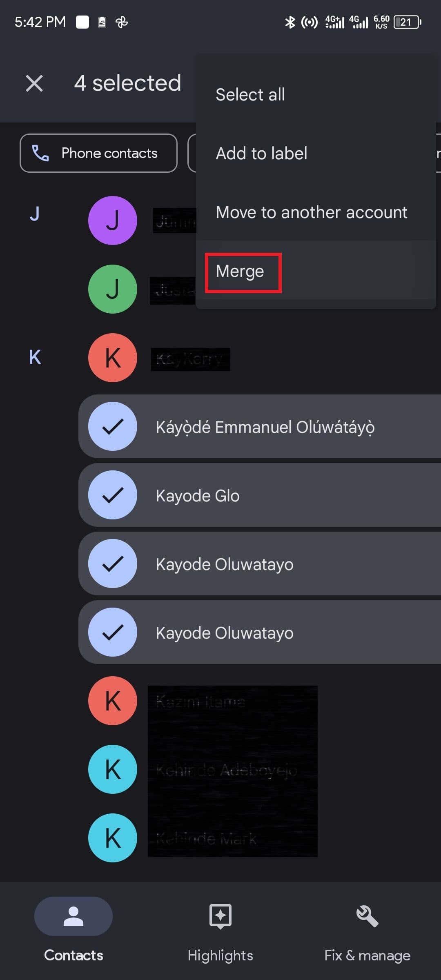441x980 pixels.
Task: Tap the battery indicator in status bar
Action: pyautogui.click(x=407, y=22)
